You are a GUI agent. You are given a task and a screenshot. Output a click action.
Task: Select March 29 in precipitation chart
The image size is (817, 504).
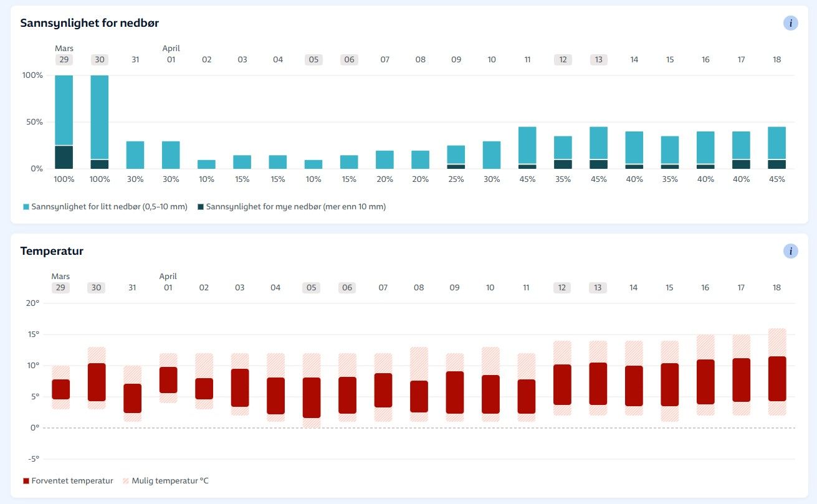(x=64, y=60)
